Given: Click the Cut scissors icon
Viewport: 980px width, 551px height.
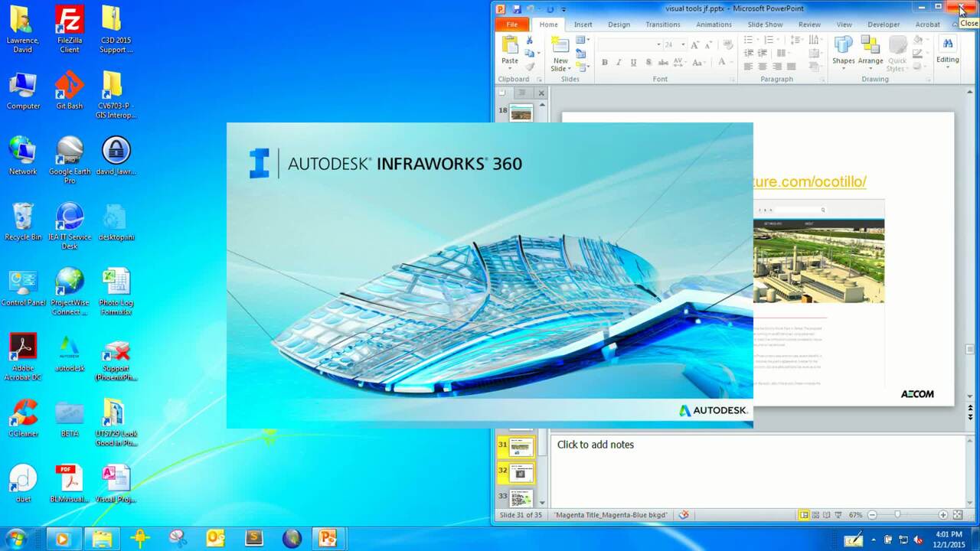Looking at the screenshot, I should [529, 41].
